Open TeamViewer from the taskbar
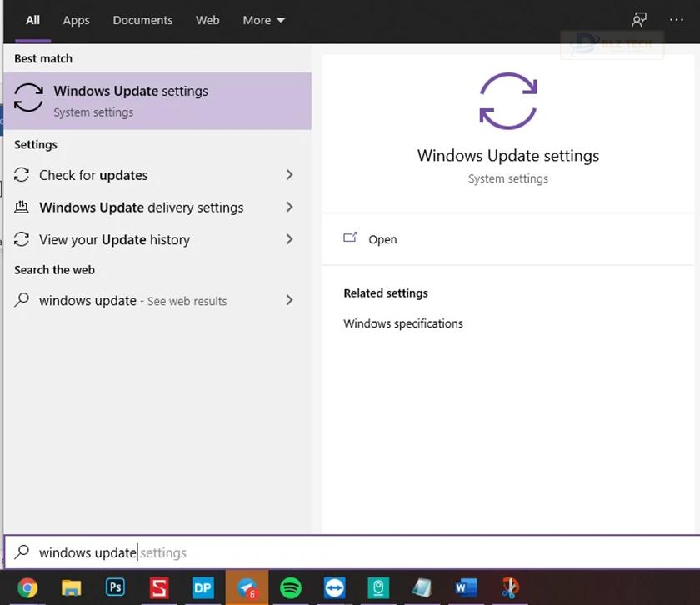The height and width of the screenshot is (605, 700). [x=334, y=587]
